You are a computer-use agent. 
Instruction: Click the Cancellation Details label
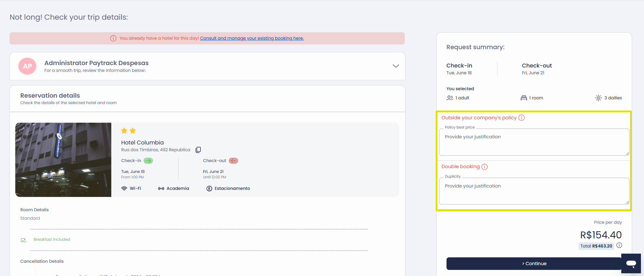[42, 261]
